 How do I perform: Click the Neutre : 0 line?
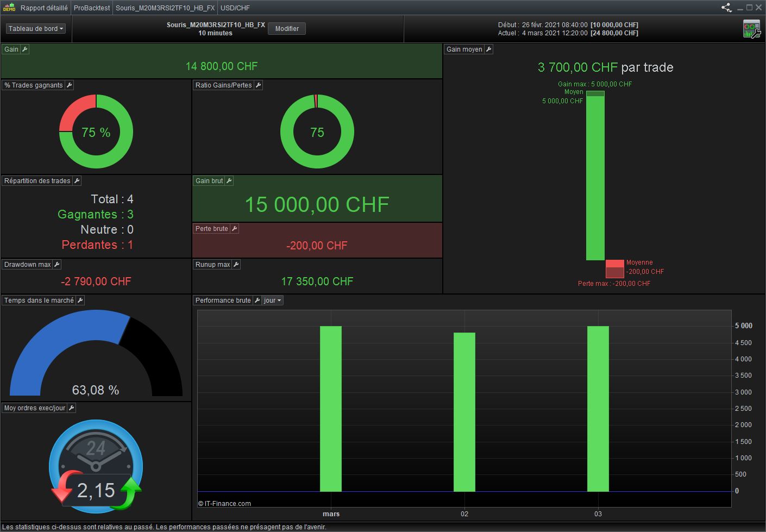[107, 230]
